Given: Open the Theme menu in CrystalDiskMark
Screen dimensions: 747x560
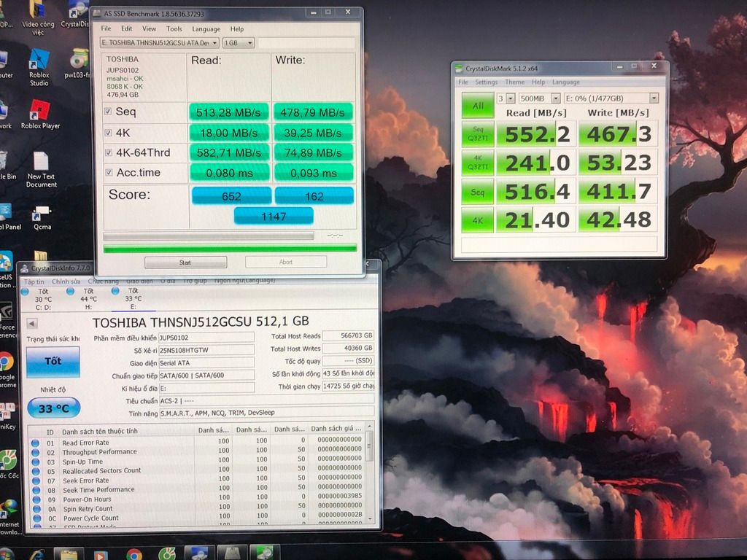Looking at the screenshot, I should 515,82.
